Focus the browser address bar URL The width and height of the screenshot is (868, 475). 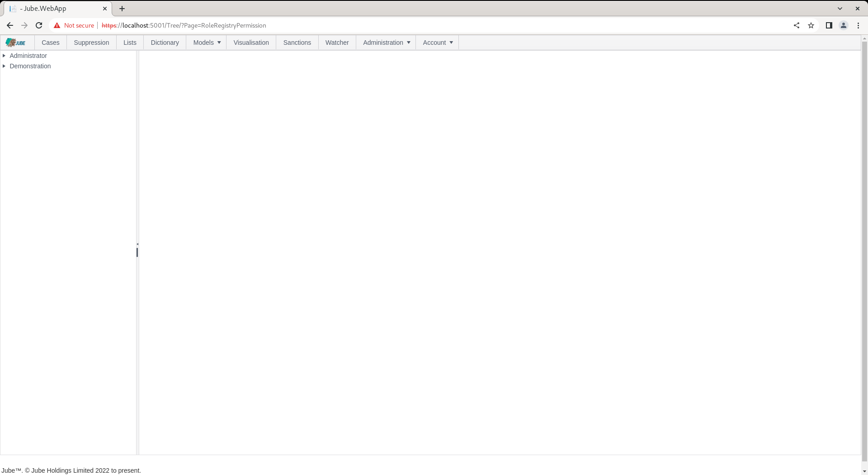(x=184, y=25)
